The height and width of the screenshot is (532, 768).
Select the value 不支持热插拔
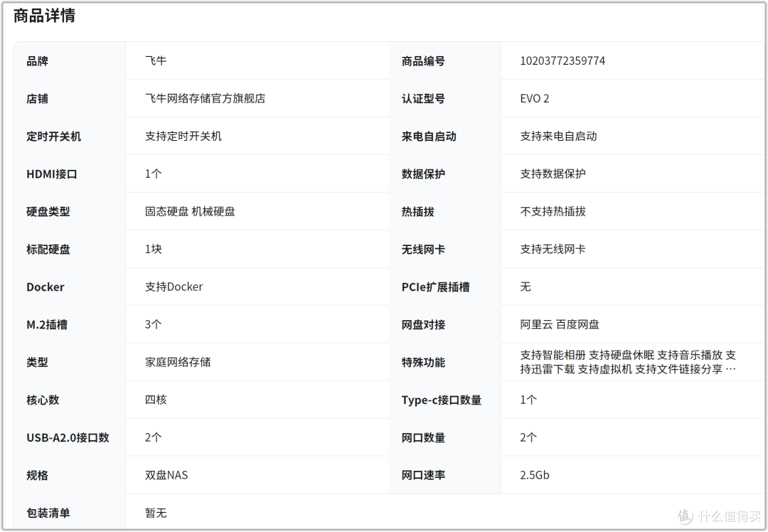[553, 212]
